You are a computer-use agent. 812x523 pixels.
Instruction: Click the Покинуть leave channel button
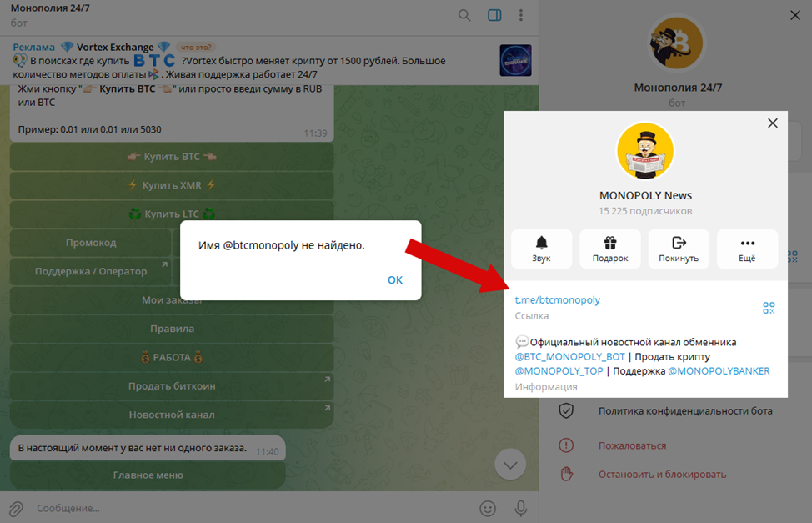679,249
